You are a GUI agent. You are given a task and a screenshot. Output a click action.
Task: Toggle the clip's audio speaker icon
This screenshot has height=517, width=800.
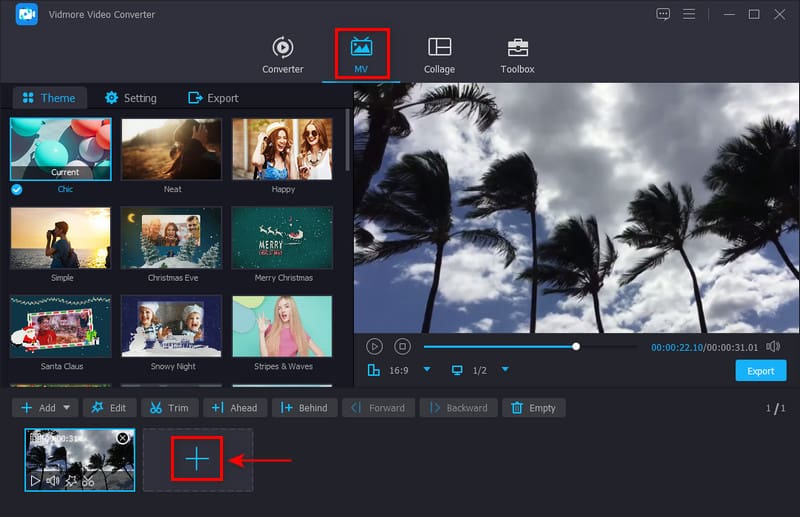point(53,481)
